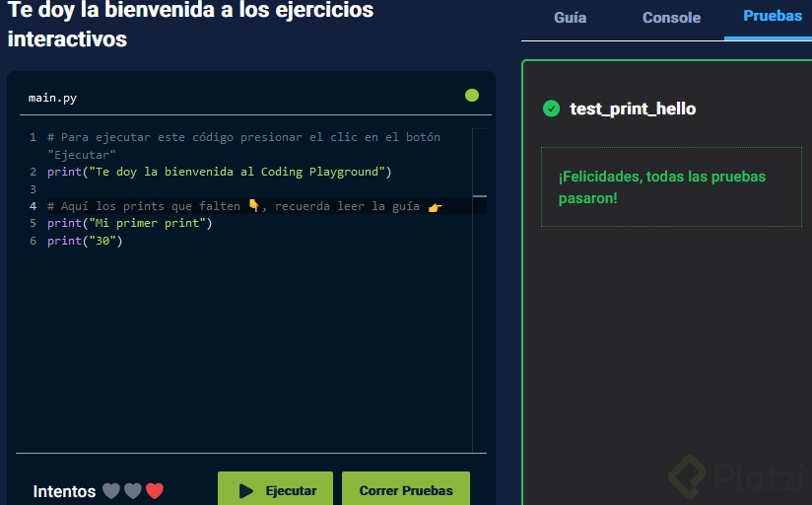Click the red heart in Intentos
The width and height of the screenshot is (812, 505).
tap(155, 490)
